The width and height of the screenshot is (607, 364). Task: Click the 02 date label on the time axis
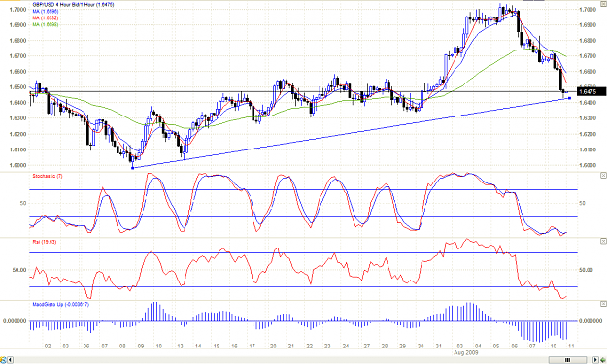point(48,346)
